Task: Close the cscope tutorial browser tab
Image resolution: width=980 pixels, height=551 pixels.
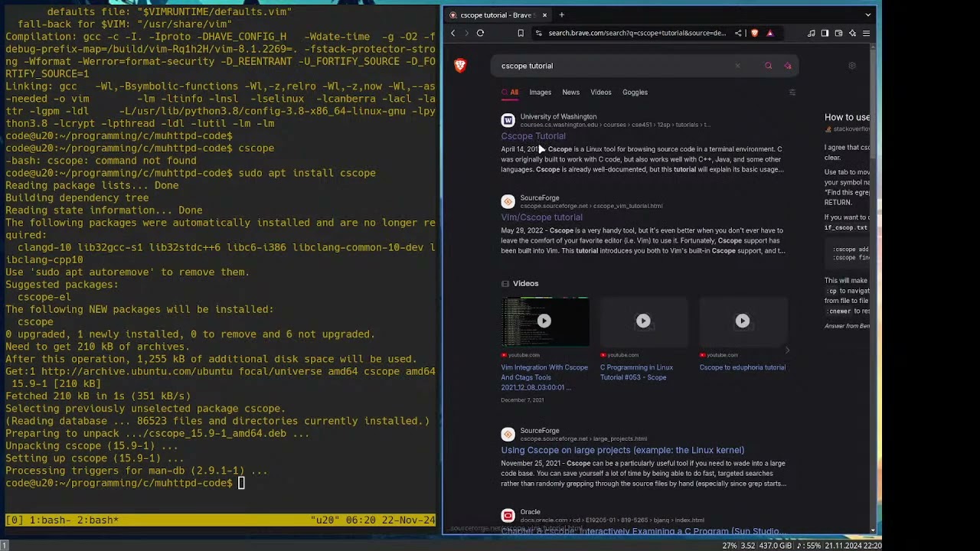Action: 544,15
